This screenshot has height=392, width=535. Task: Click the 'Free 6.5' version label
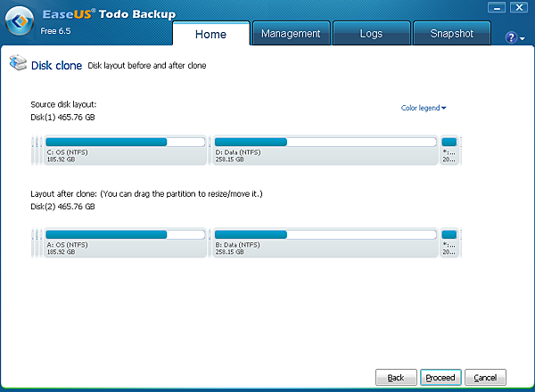click(x=55, y=31)
